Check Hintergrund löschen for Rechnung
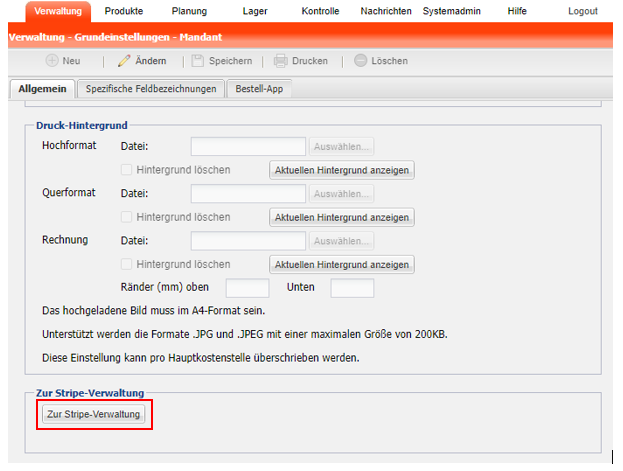Viewport: 623px width, 471px height. 126,264
